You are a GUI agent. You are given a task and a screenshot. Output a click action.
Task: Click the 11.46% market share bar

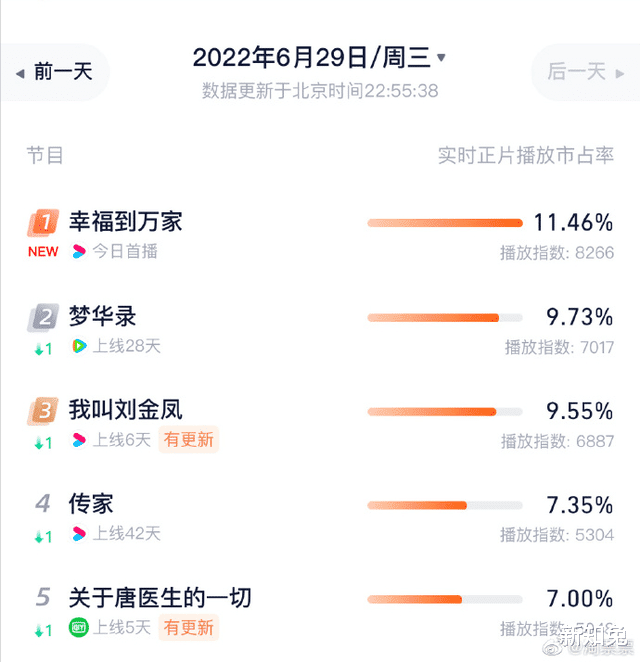pyautogui.click(x=445, y=223)
